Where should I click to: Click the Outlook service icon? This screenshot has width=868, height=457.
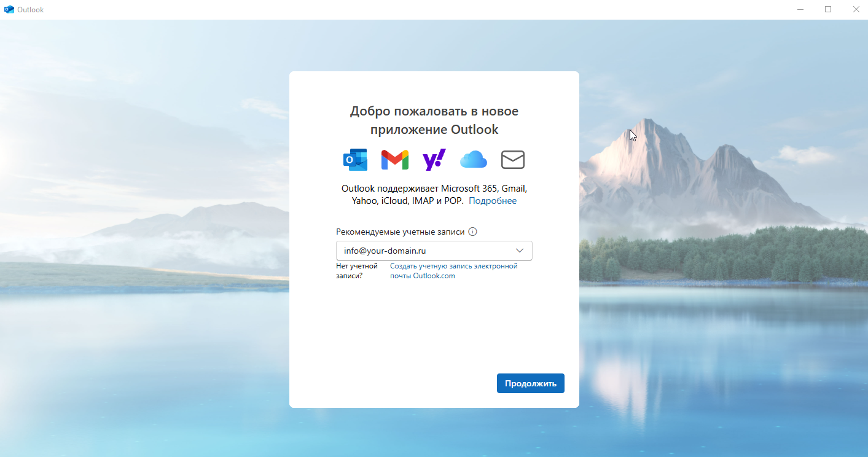(x=355, y=160)
